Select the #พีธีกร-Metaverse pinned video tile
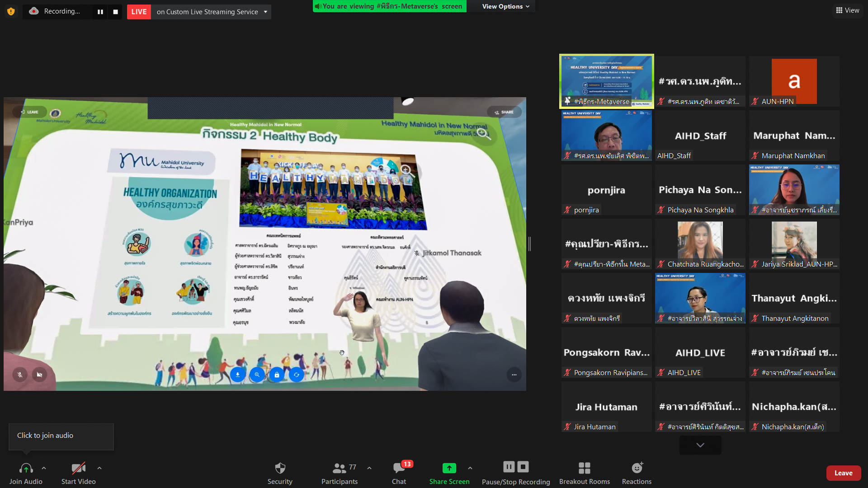The image size is (868, 488). coord(607,81)
